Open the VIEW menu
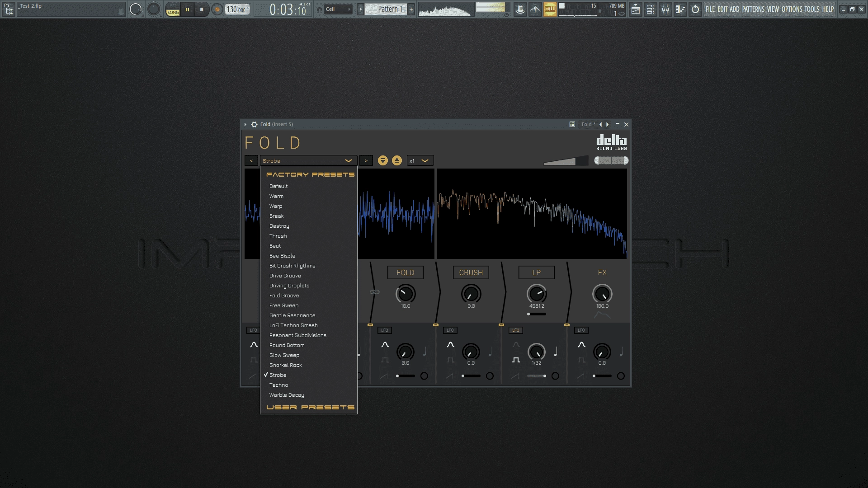Viewport: 868px width, 488px height. click(773, 9)
